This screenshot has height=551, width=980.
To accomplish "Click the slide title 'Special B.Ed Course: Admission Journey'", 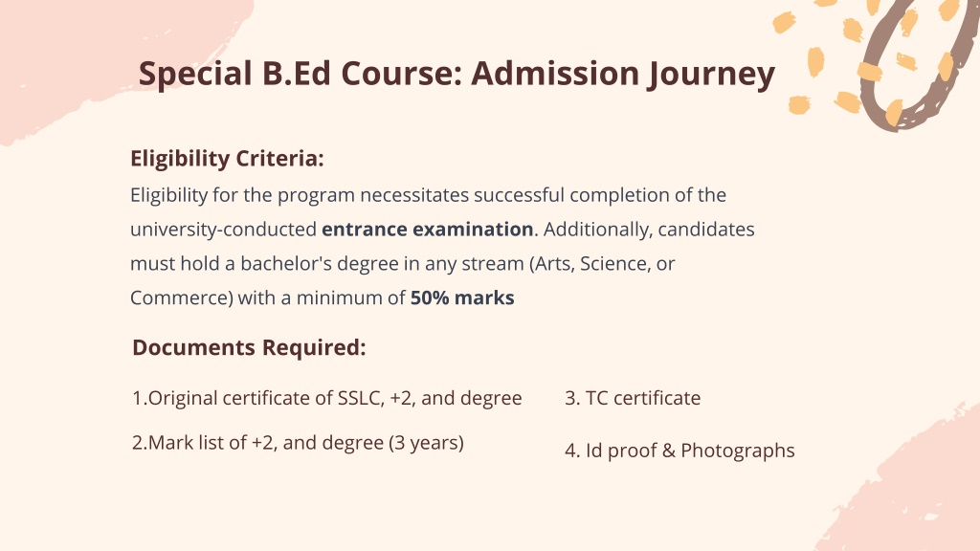I will point(457,75).
